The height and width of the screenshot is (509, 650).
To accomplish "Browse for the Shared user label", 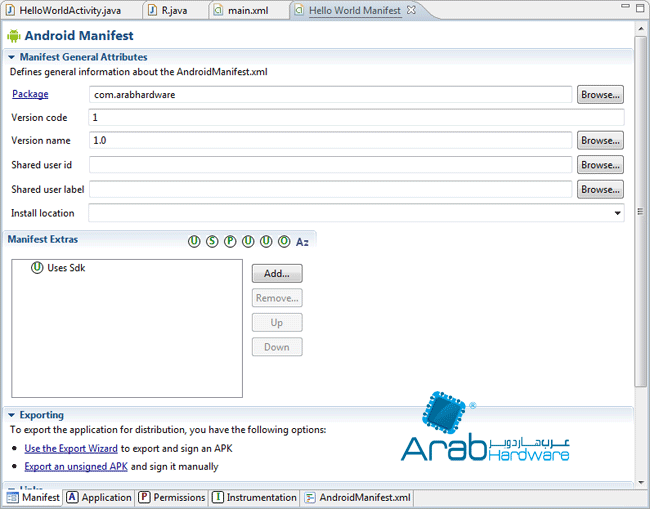I will point(600,189).
